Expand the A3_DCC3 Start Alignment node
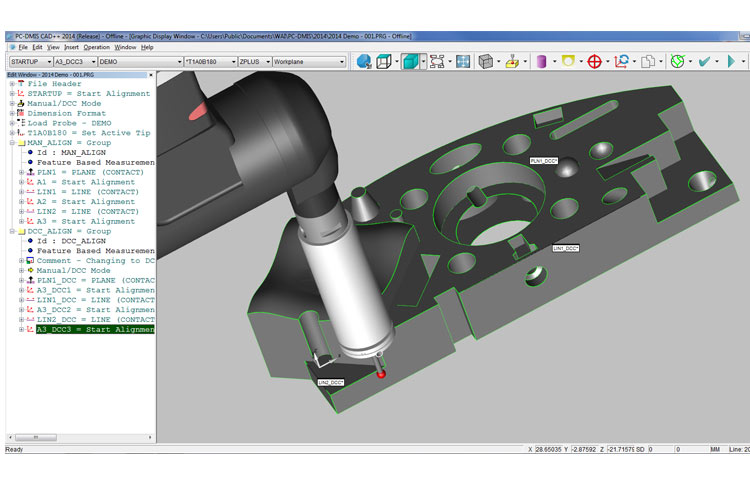The image size is (750, 500). pyautogui.click(x=21, y=329)
